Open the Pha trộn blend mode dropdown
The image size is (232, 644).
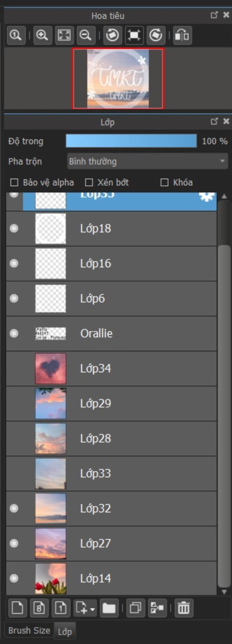pos(147,161)
